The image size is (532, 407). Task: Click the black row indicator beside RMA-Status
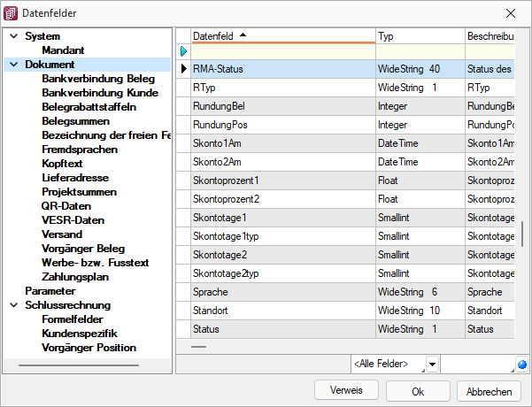183,69
